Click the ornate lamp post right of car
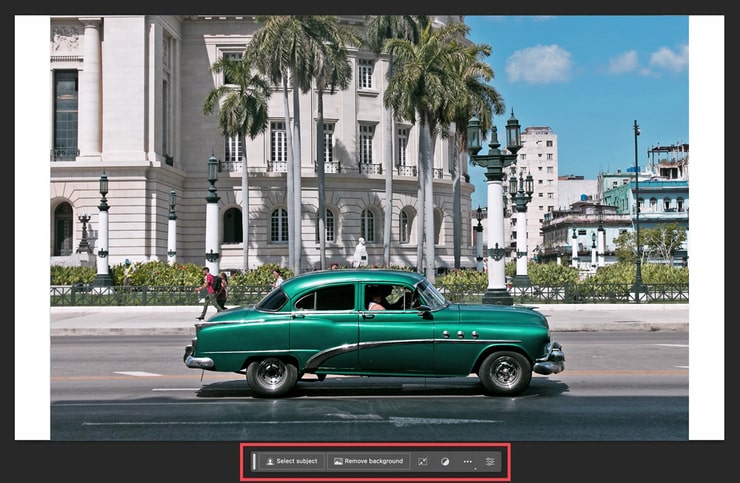Image resolution: width=740 pixels, height=483 pixels. 497,210
